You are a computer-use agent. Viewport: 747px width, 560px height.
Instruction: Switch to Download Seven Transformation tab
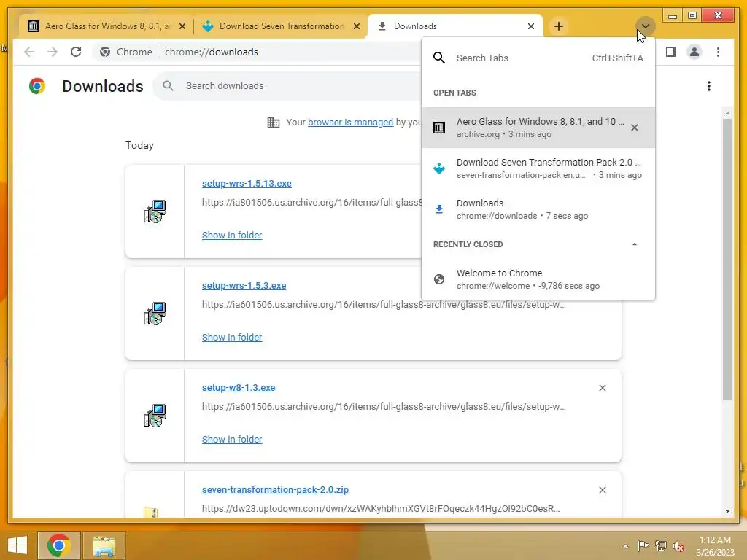coord(281,26)
